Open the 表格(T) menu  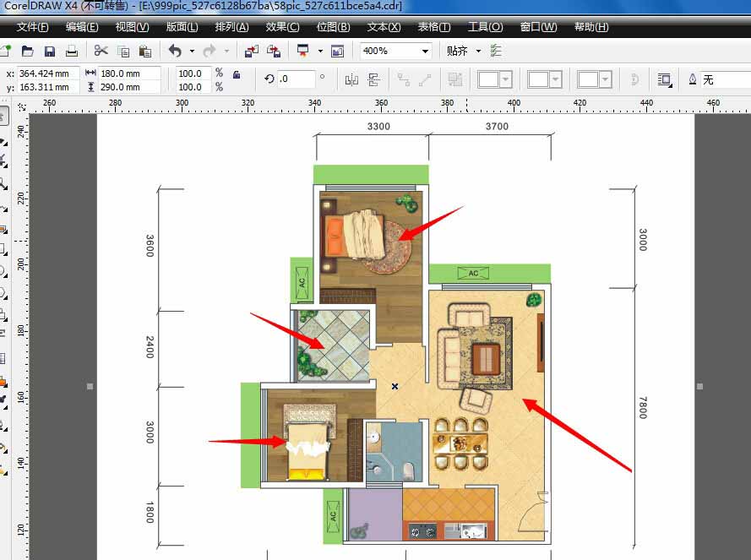coord(434,27)
